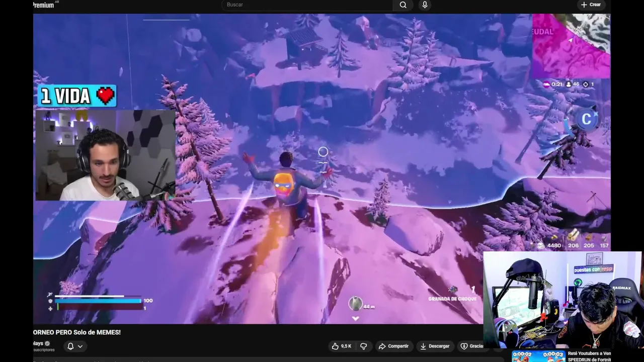
Task: Click the search magnifier icon
Action: (403, 5)
